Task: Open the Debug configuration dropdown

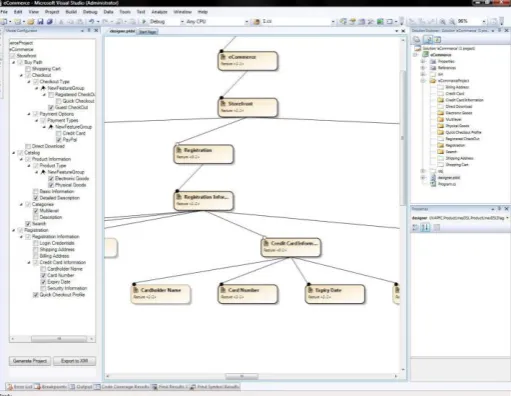Action: (182, 22)
